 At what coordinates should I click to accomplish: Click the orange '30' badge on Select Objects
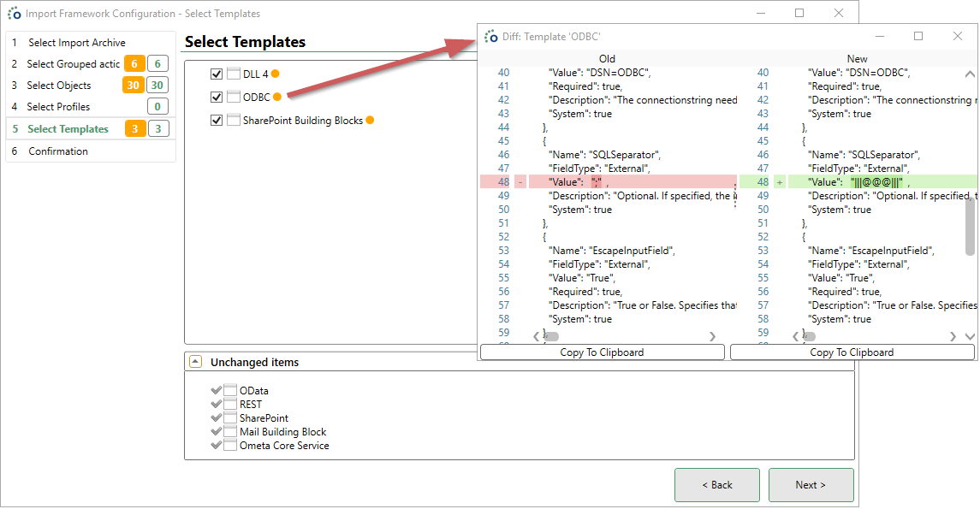tap(134, 85)
